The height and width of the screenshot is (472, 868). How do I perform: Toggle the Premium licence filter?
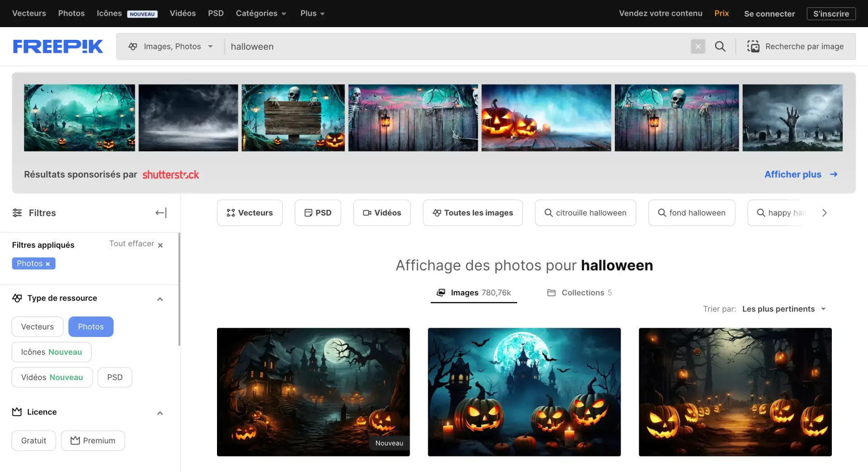click(x=93, y=441)
